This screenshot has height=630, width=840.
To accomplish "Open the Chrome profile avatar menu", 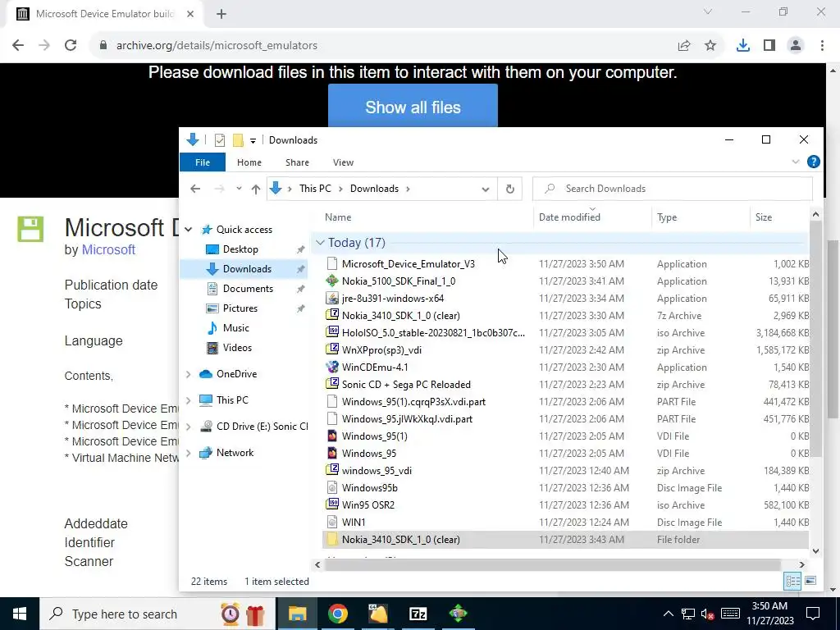I will tap(796, 46).
